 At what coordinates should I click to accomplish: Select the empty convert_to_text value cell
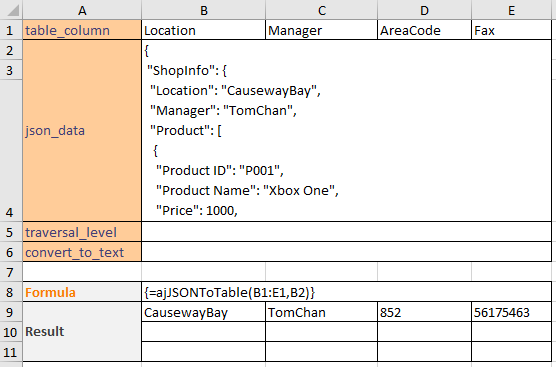346,252
